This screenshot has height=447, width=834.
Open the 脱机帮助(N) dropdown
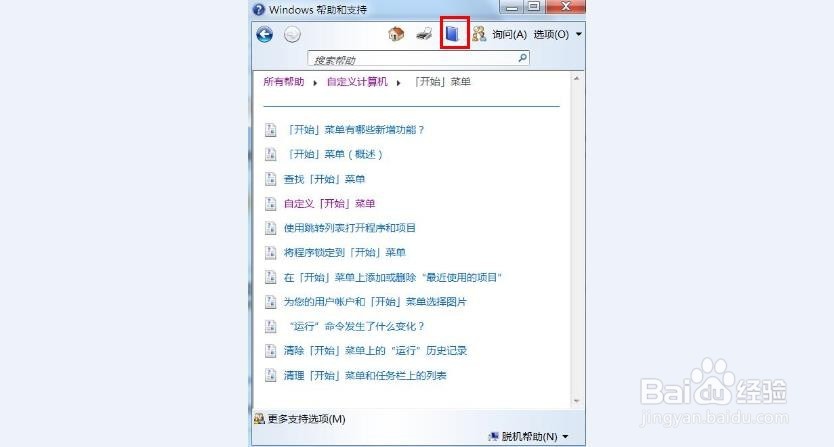[528, 437]
